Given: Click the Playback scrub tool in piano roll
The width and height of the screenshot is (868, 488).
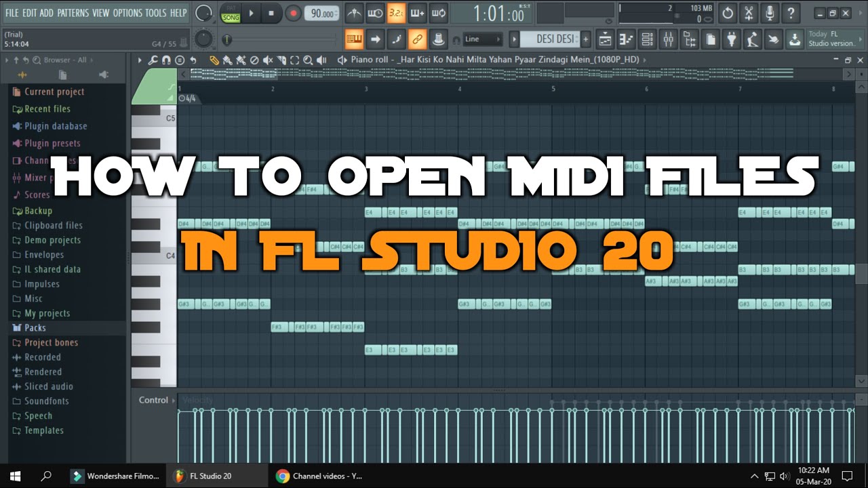Looking at the screenshot, I should (321, 60).
